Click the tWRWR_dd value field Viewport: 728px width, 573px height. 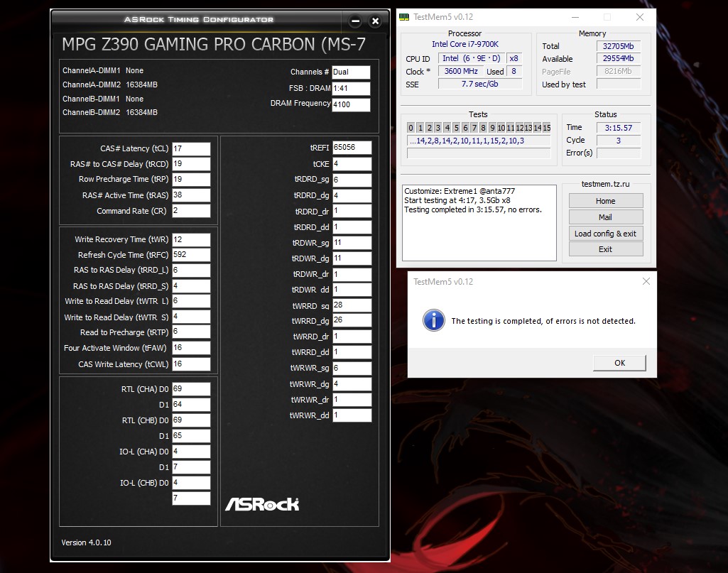pos(352,415)
